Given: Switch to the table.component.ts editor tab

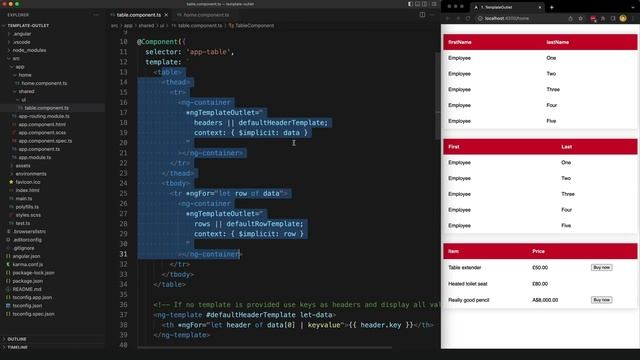Looking at the screenshot, I should pos(139,15).
